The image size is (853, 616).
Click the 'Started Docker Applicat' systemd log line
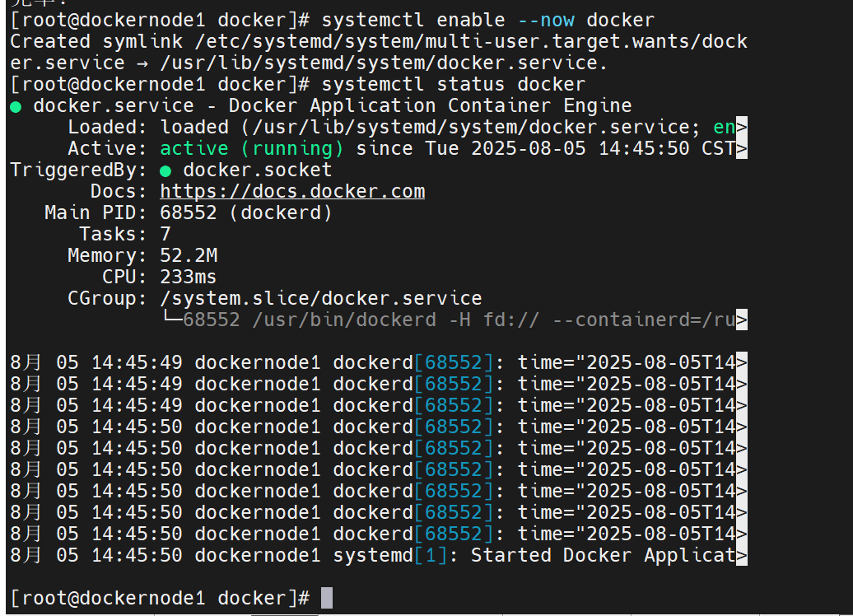tap(378, 556)
